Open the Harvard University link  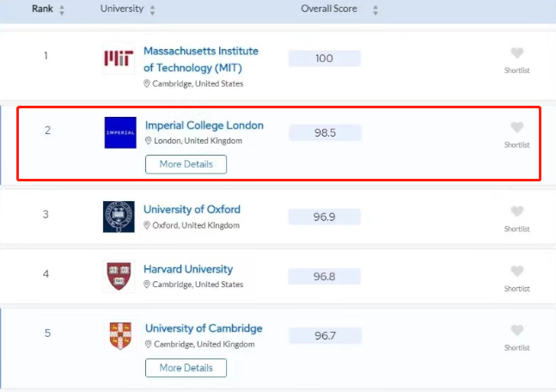pos(188,269)
